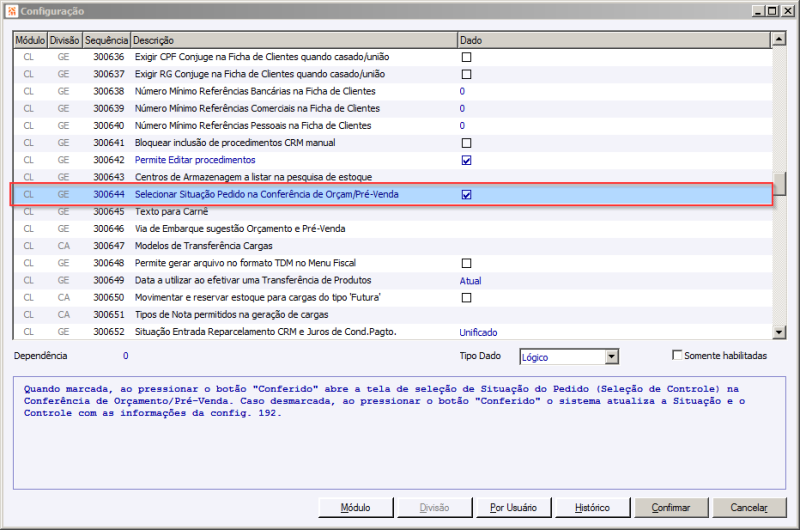Click Dado value 0 for 300639
Screen dimensions: 800x530
pos(462,109)
